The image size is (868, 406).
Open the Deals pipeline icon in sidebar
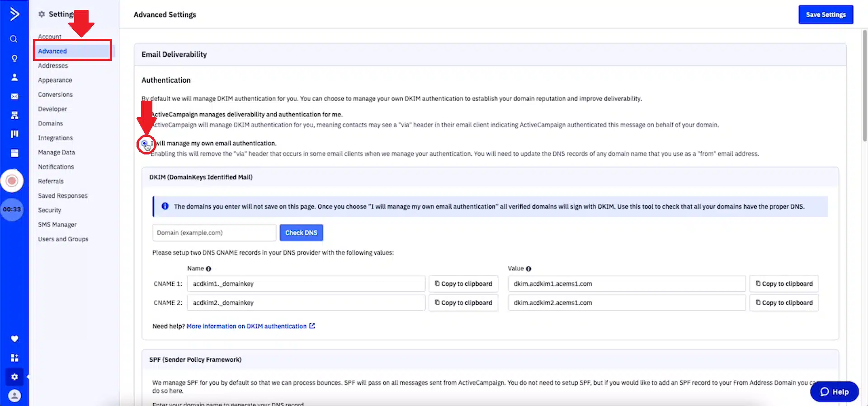(14, 134)
